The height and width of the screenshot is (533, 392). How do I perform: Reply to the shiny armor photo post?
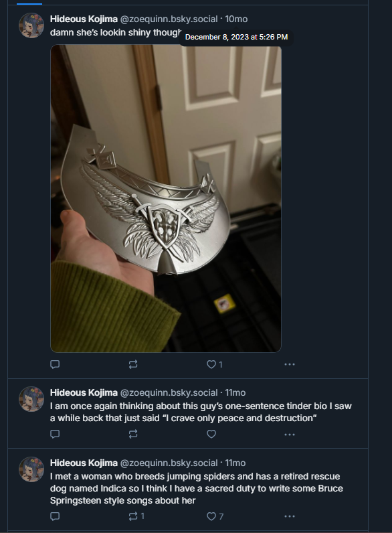pyautogui.click(x=55, y=364)
